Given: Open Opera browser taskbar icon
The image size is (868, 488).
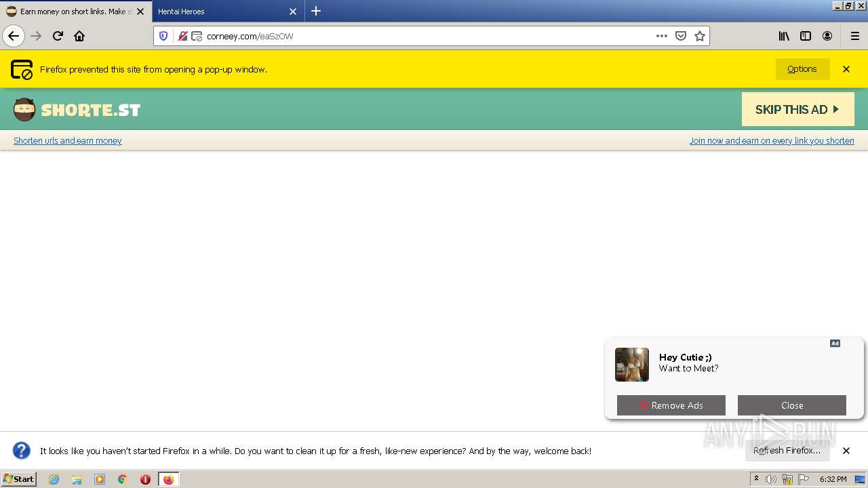Looking at the screenshot, I should [145, 479].
